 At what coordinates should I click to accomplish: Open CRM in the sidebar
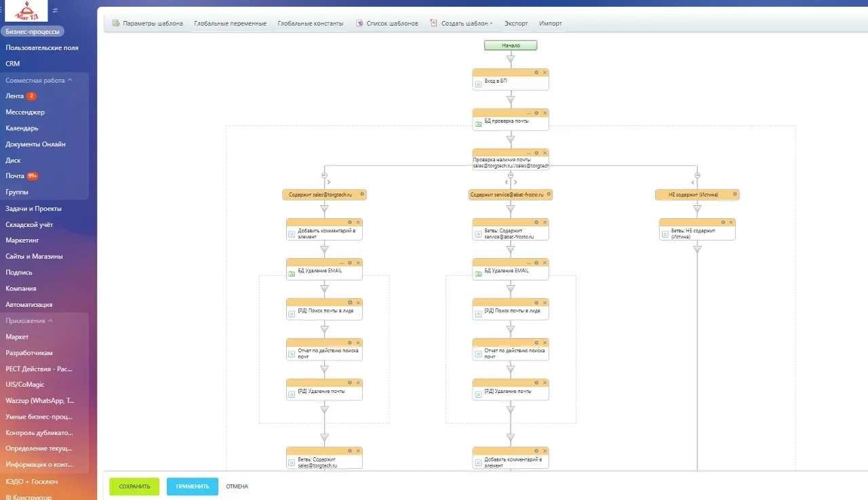click(13, 64)
